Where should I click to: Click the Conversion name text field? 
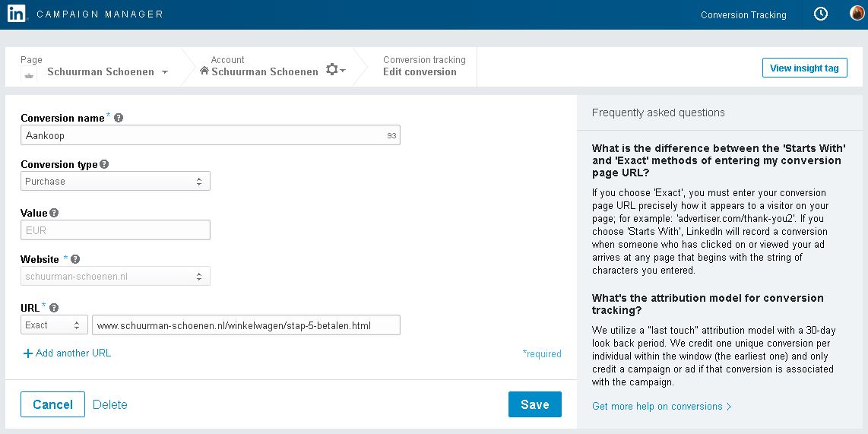click(x=203, y=135)
